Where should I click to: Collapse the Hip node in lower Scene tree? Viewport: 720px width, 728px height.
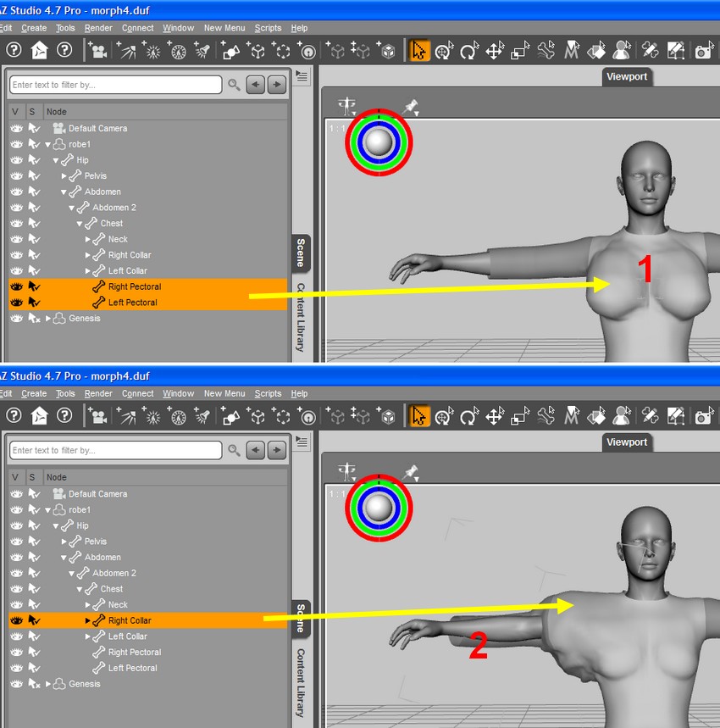pos(56,526)
